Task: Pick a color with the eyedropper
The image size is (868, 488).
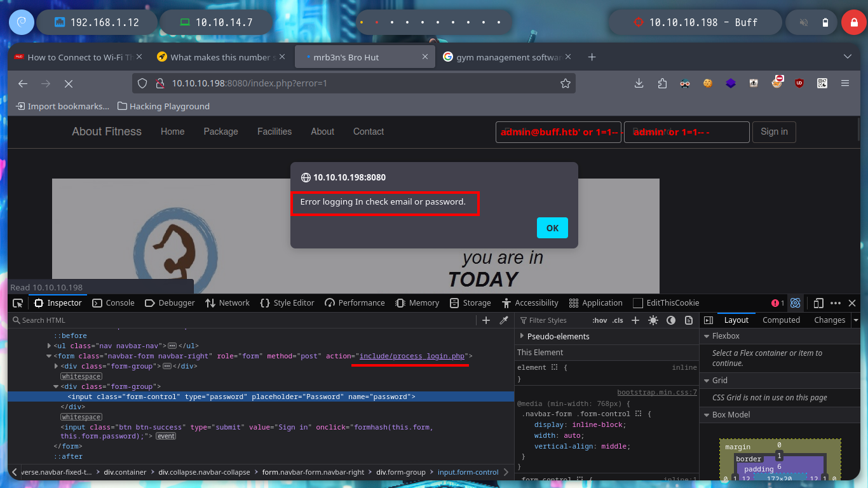Action: click(504, 320)
